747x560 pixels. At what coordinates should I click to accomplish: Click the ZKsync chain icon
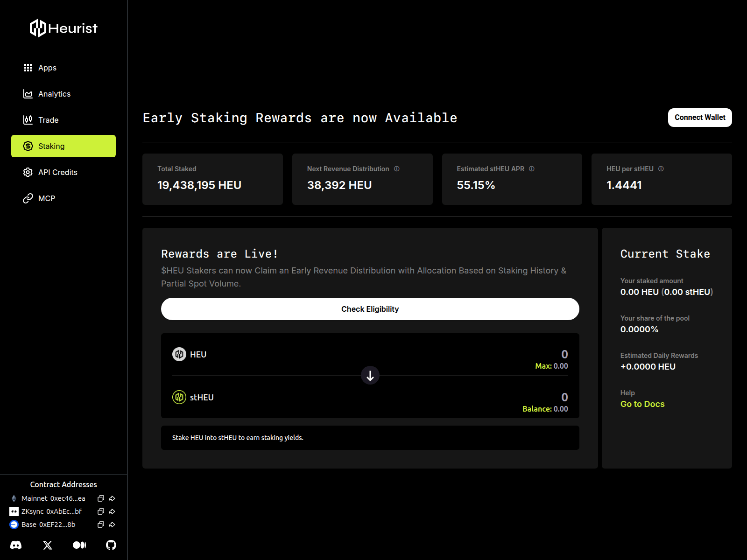14,511
